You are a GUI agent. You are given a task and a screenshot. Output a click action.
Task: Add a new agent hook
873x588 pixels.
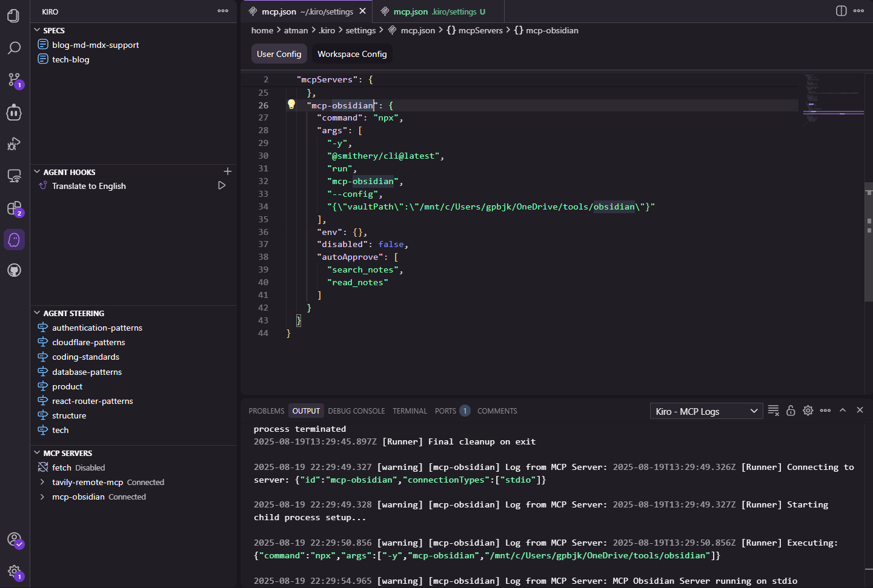tap(228, 172)
